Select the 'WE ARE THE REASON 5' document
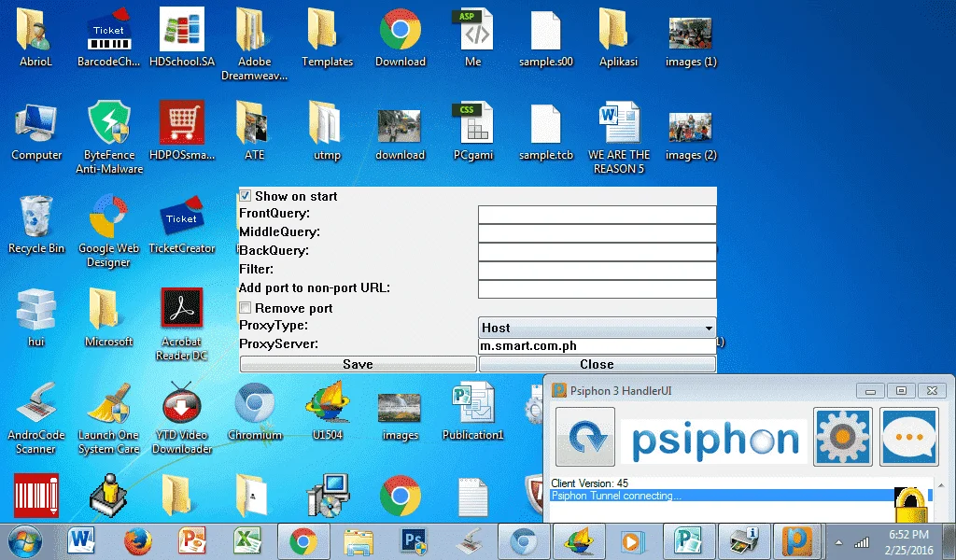 point(619,138)
